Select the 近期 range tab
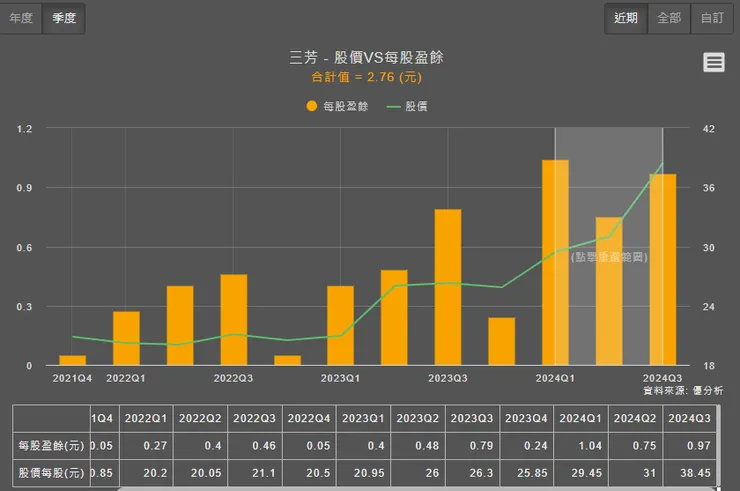 pos(626,18)
